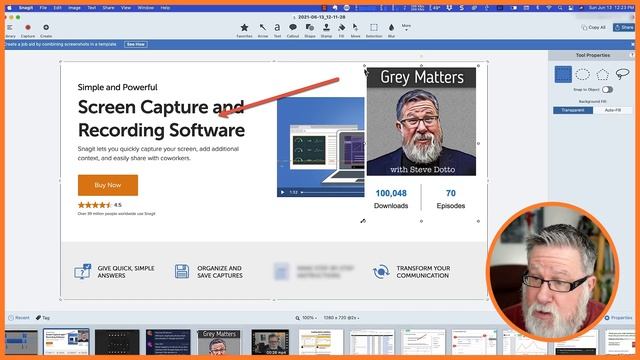This screenshot has height=360, width=640.
Task: Choose the ellipse selection shape
Action: [582, 74]
